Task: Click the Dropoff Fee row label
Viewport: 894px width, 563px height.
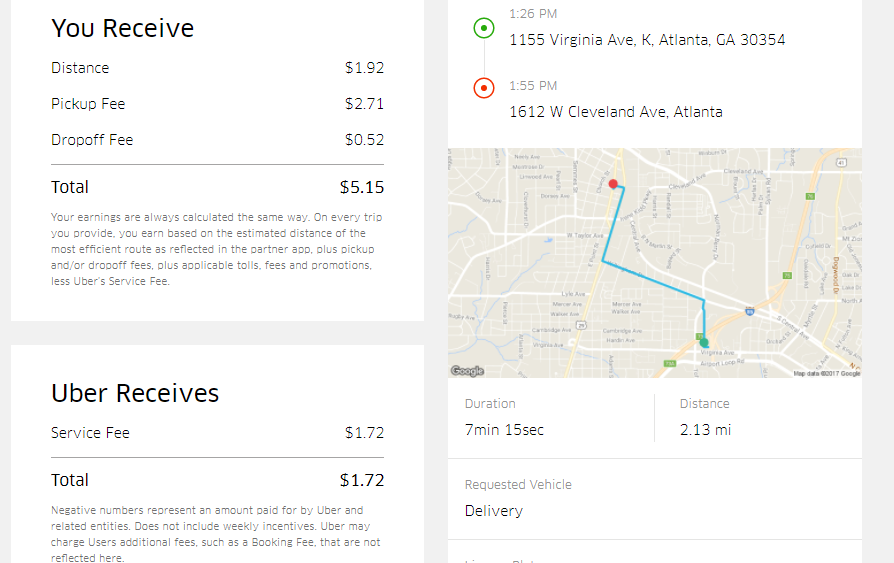Action: pyautogui.click(x=92, y=140)
